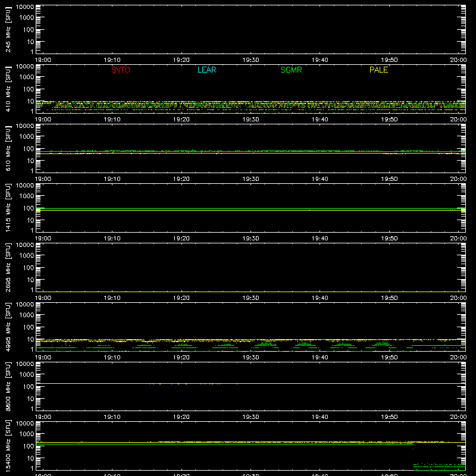Click 19:30 label under the 245 MHz panel
Viewport: 476px width, 476px height.
point(250,60)
